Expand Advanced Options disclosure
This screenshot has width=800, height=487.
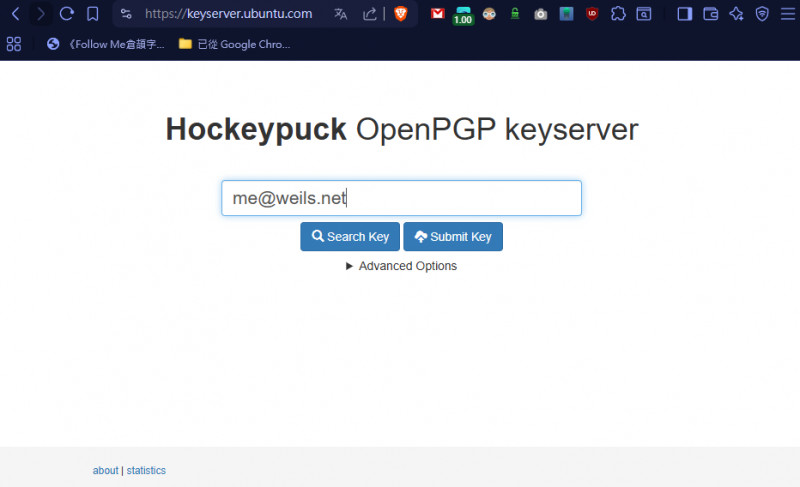pyautogui.click(x=401, y=266)
